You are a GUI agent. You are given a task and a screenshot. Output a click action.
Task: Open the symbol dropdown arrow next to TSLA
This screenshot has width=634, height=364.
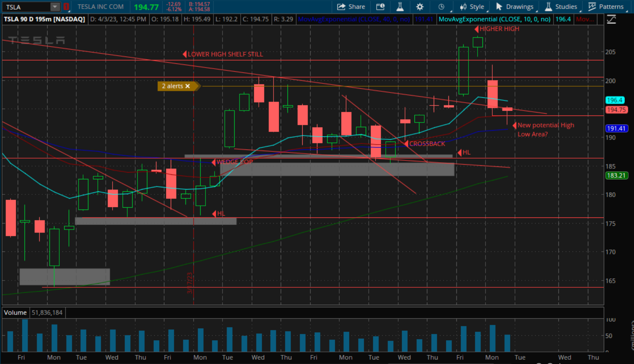[55, 7]
